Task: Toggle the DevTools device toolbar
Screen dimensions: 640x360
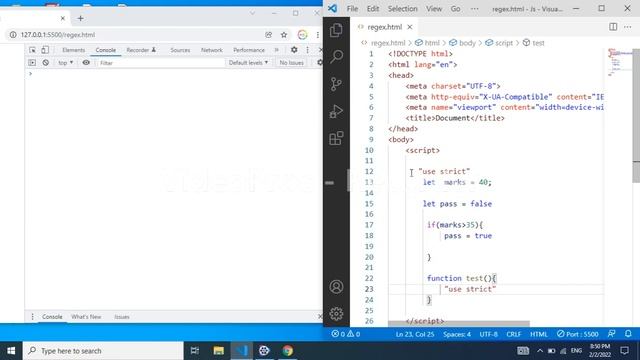Action: point(45,50)
